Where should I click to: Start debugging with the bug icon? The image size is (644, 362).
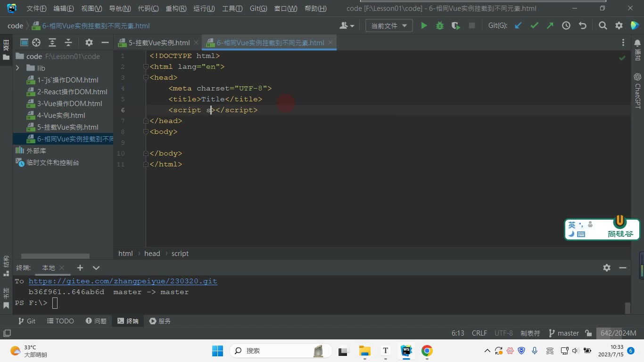pos(440,26)
